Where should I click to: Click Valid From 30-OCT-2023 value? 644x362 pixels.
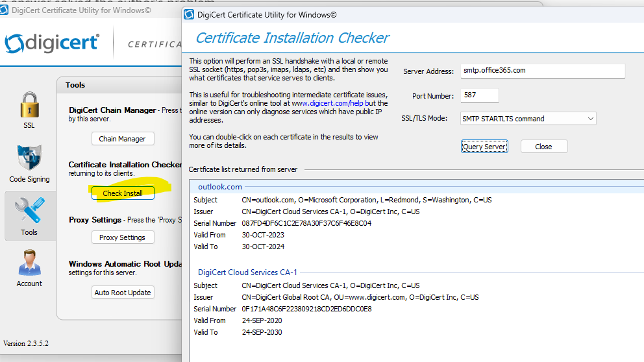(263, 235)
